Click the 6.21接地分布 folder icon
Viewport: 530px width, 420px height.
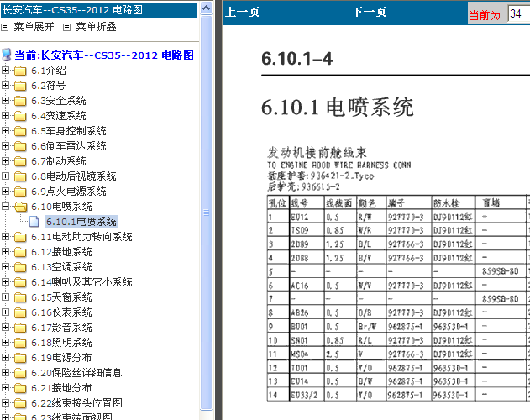[20, 388]
